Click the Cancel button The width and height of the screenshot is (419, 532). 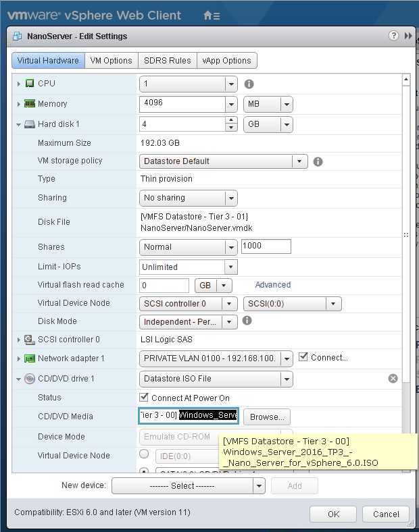tap(386, 514)
